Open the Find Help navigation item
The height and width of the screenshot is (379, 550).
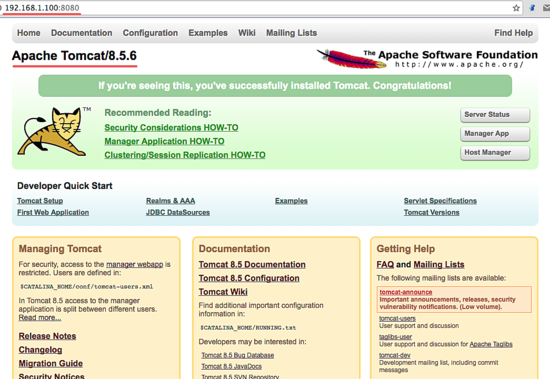click(x=514, y=33)
